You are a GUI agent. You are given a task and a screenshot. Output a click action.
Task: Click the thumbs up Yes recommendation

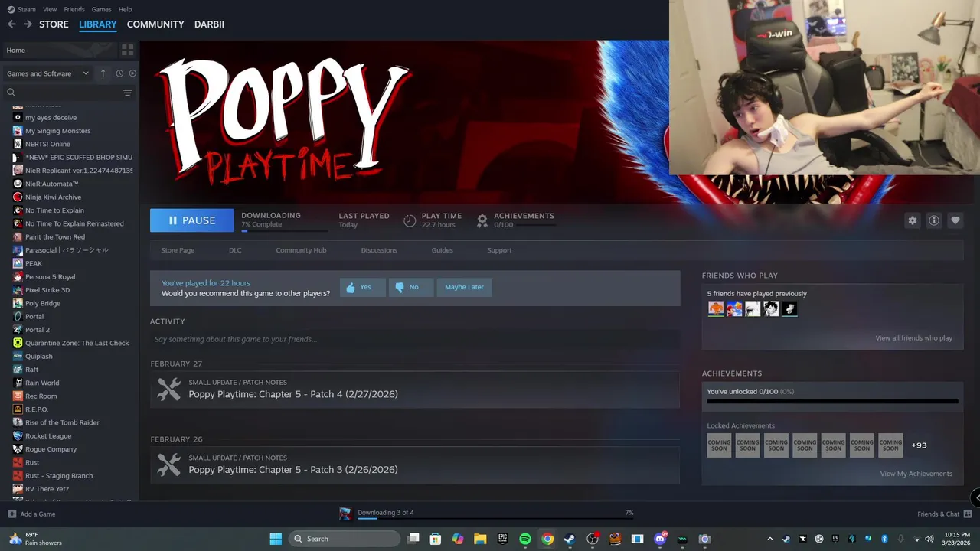[x=361, y=287]
